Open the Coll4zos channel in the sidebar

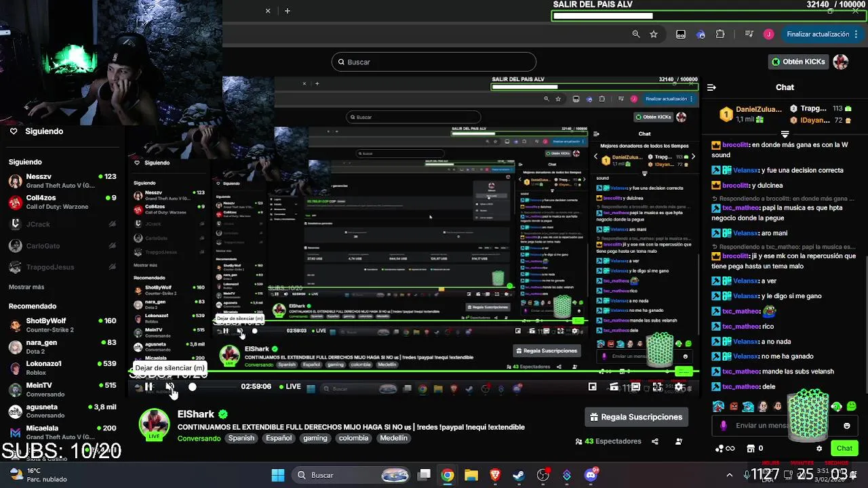[x=62, y=202]
